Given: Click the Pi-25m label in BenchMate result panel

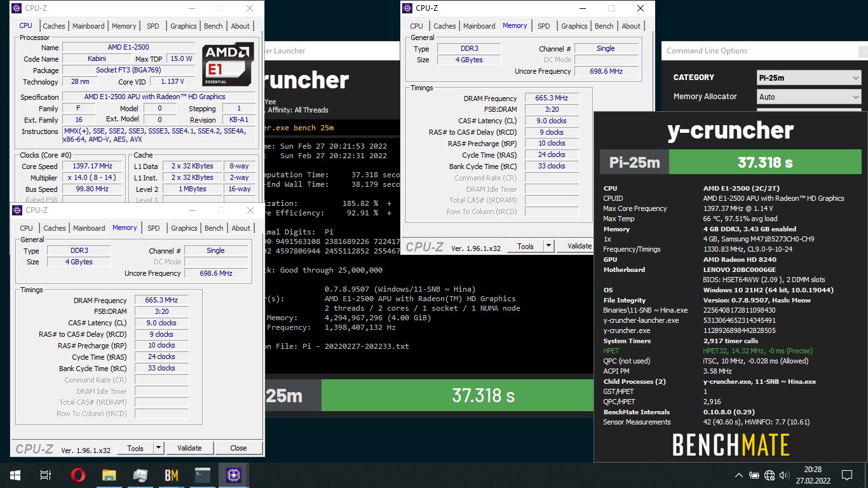Looking at the screenshot, I should point(635,162).
